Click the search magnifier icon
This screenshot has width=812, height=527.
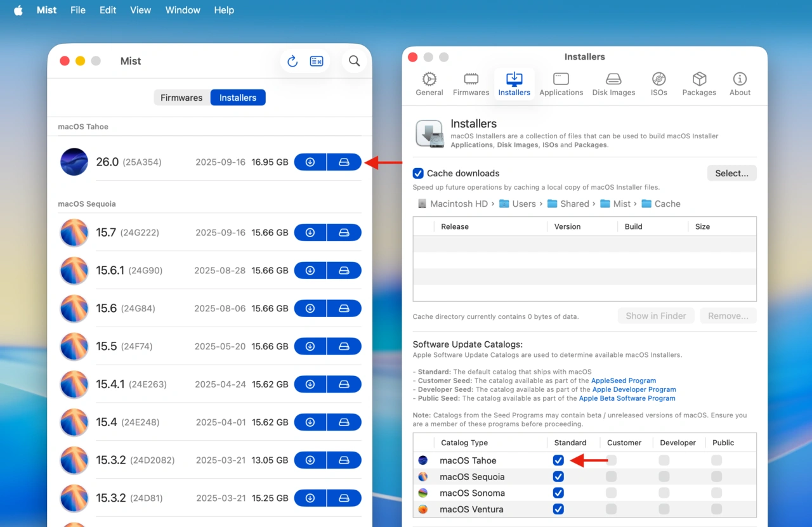354,61
